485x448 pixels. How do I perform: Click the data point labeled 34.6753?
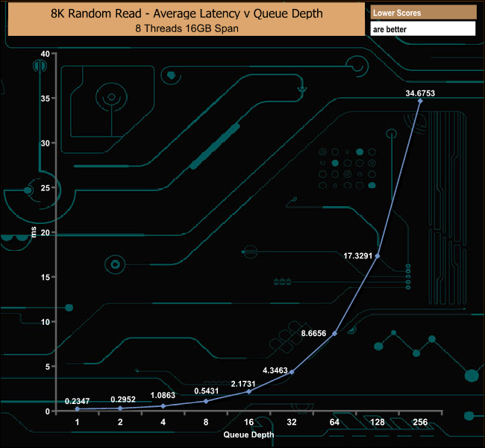(x=420, y=101)
